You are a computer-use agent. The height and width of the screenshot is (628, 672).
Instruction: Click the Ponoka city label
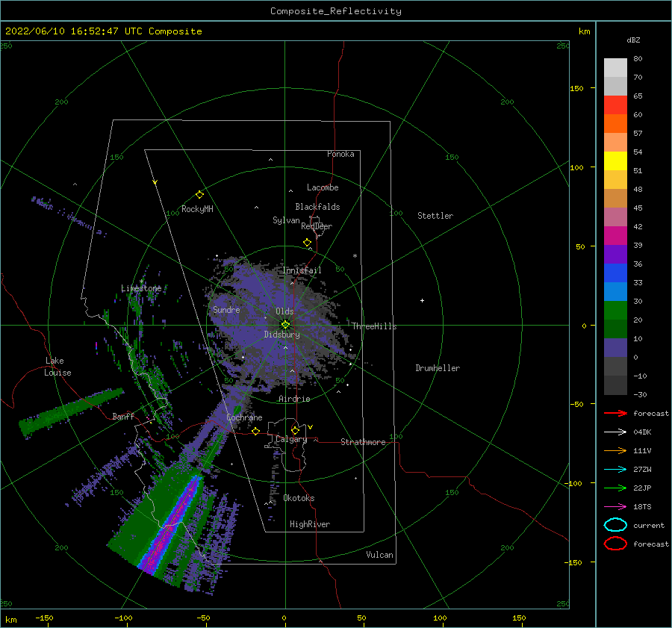click(x=340, y=154)
